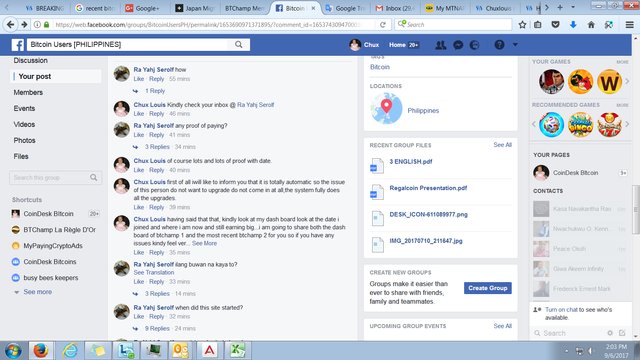The width and height of the screenshot is (640, 360).
Task: Open bookmarks list icon in toolbar
Action: [538, 24]
